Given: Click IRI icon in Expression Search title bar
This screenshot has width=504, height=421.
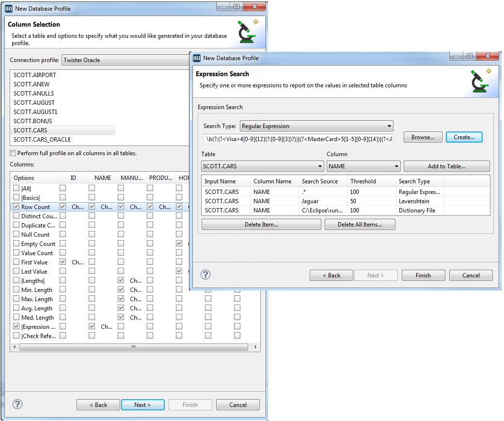Looking at the screenshot, I should [x=197, y=58].
